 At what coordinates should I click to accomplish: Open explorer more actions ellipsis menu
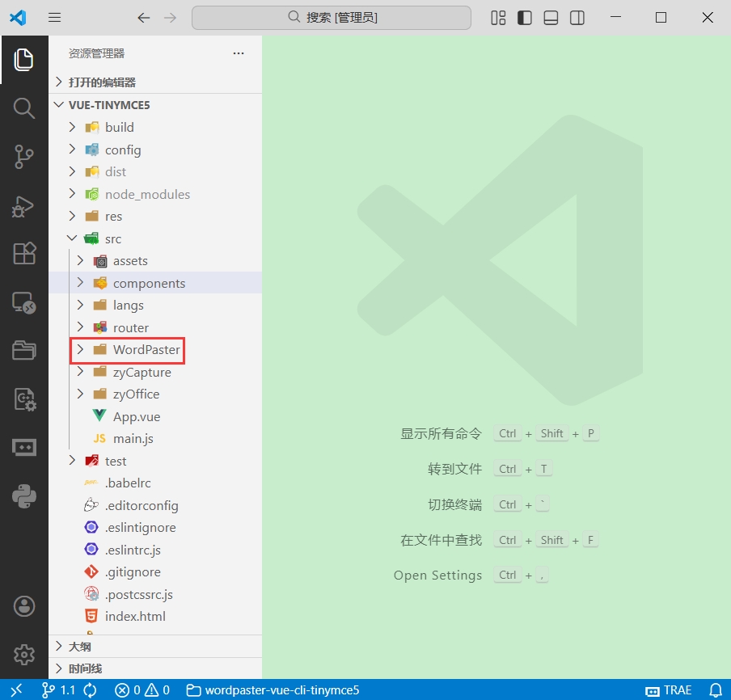239,53
